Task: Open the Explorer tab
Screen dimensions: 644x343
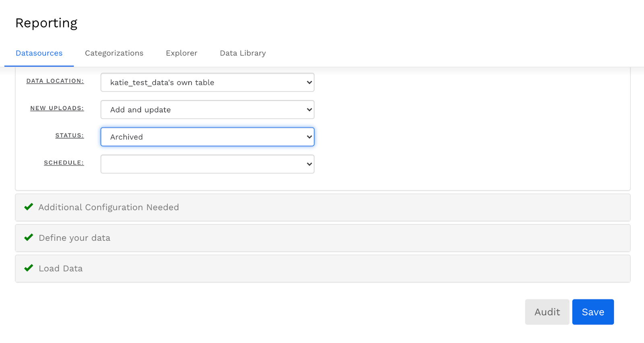Action: coord(182,53)
